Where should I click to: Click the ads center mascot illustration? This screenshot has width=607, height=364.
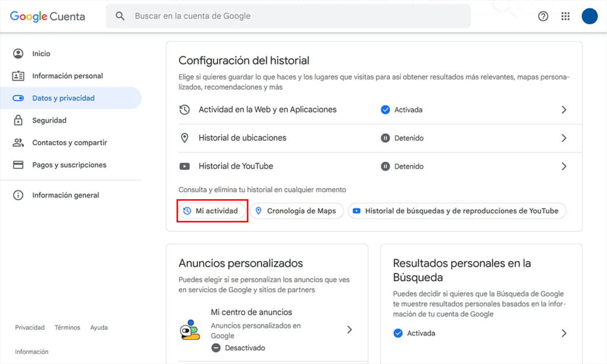coord(190,330)
